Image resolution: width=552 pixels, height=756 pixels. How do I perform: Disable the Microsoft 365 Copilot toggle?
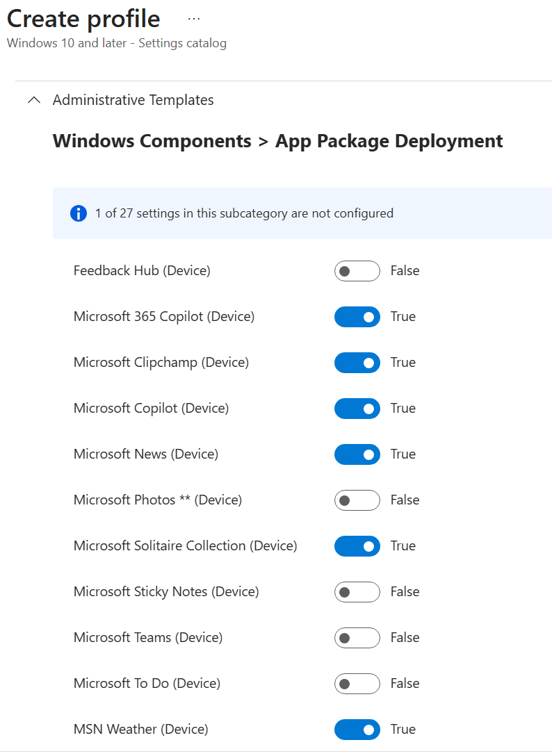click(357, 317)
